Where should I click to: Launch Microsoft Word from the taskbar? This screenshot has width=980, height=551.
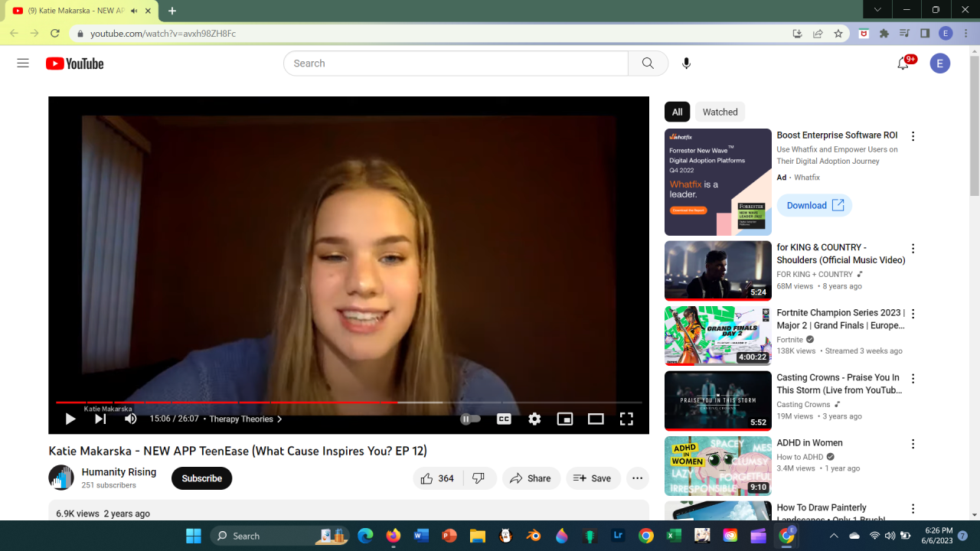[x=421, y=536]
